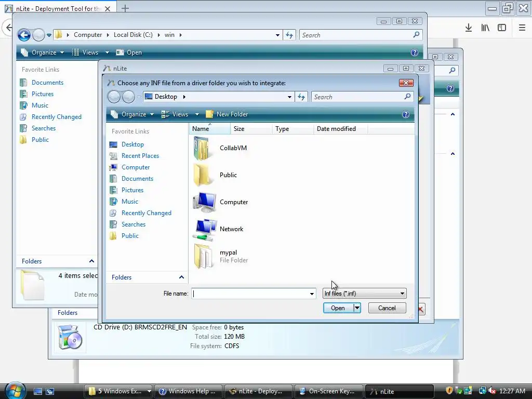Select the mypal file folder
532x399 pixels.
coord(220,256)
